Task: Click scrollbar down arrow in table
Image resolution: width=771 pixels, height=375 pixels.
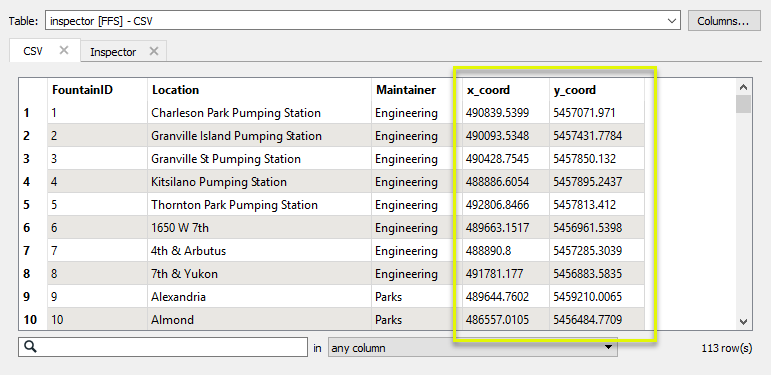Action: pyautogui.click(x=743, y=322)
